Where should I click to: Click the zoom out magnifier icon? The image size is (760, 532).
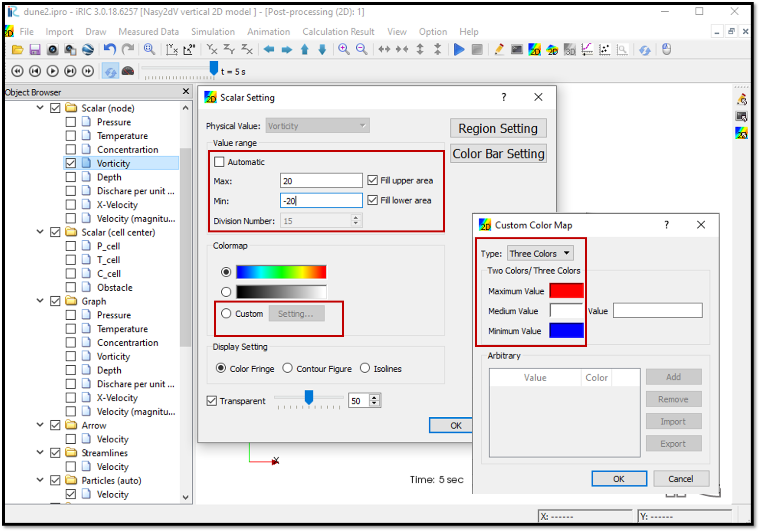pos(362,50)
